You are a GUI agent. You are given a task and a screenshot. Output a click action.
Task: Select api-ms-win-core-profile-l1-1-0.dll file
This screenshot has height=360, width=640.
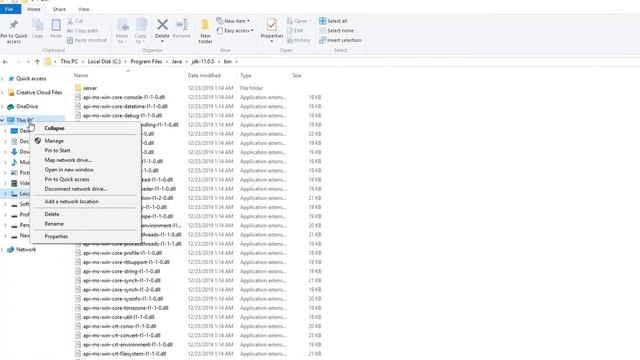click(122, 253)
